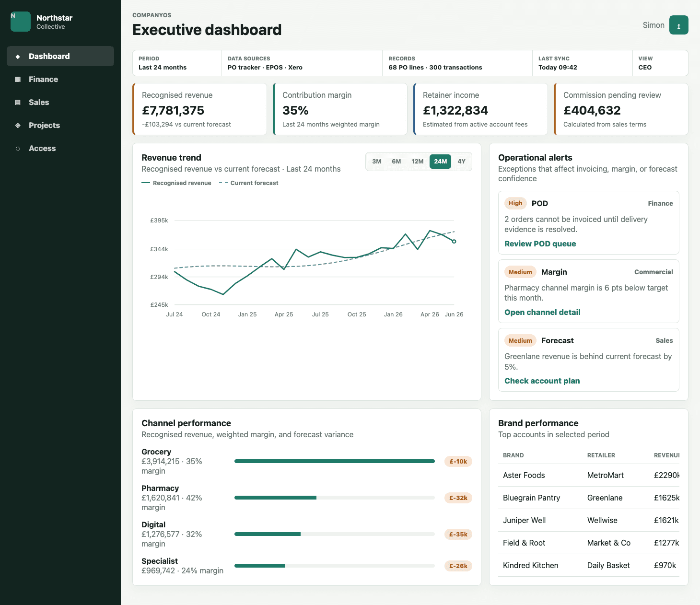This screenshot has height=605, width=700.
Task: Click the last data point on the revenue chart
Action: click(454, 241)
